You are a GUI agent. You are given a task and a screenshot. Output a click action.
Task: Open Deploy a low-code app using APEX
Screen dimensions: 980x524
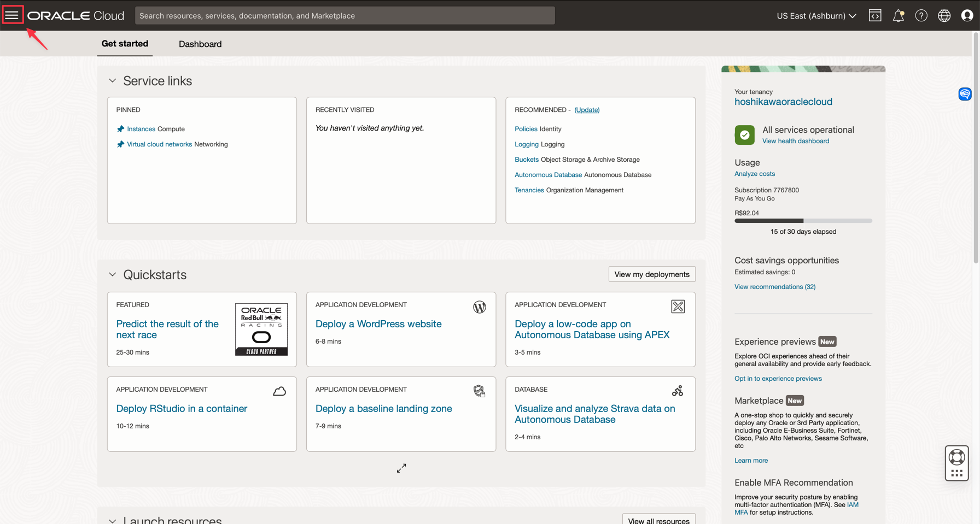pyautogui.click(x=592, y=329)
